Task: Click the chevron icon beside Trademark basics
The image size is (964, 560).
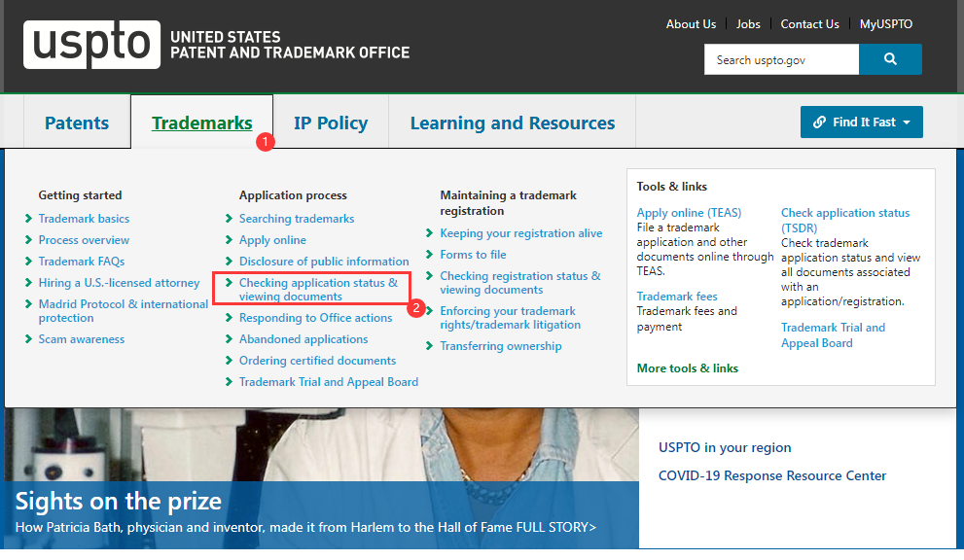Action: coord(28,218)
